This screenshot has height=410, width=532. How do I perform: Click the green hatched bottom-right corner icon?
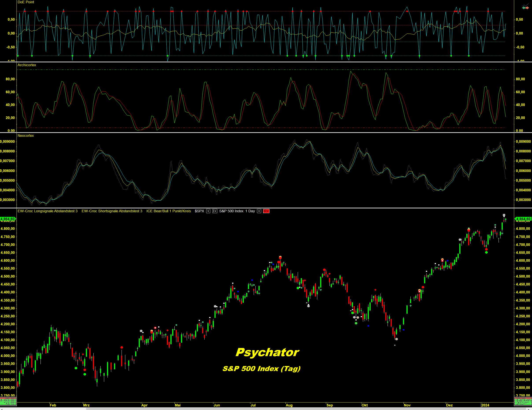point(523,401)
